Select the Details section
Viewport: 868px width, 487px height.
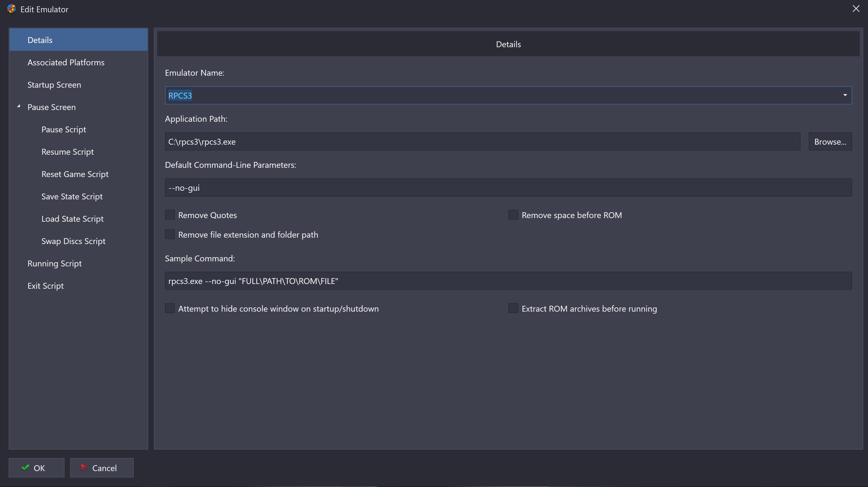click(x=78, y=40)
